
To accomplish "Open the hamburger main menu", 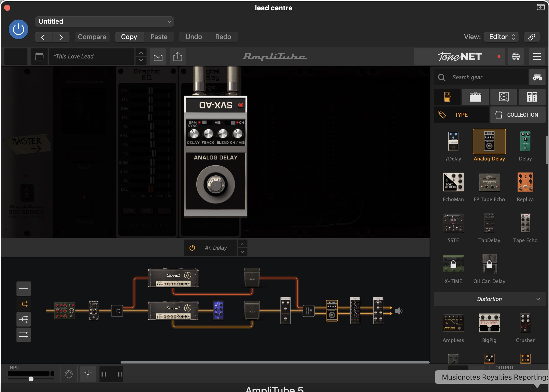I will 537,56.
